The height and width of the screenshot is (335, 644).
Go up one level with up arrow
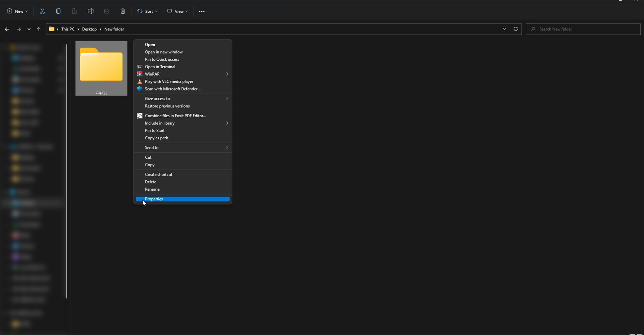click(x=39, y=29)
